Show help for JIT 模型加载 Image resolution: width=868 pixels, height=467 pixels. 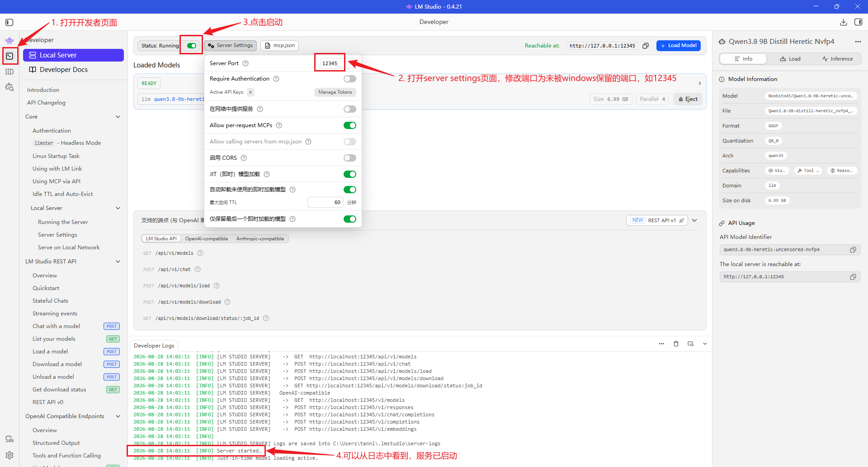[x=267, y=174]
